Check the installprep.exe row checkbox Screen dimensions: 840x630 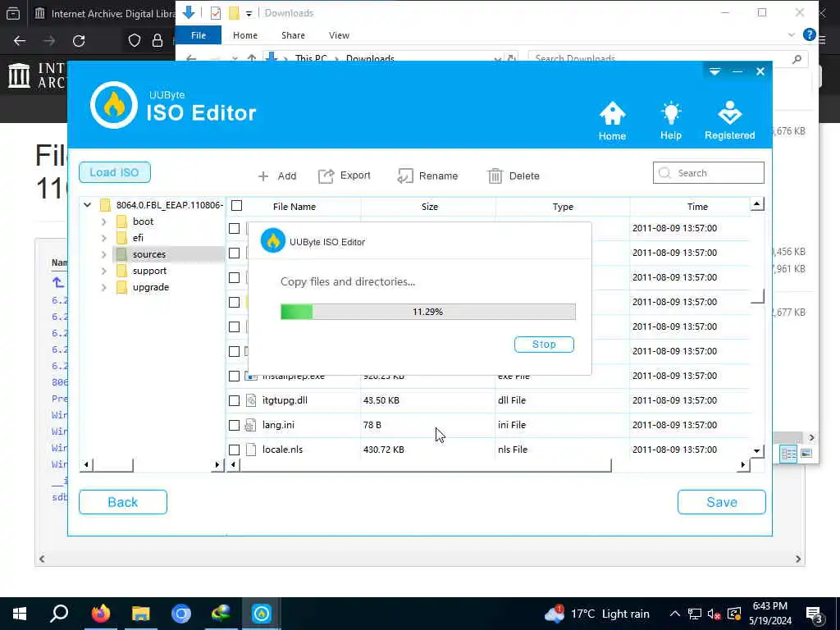234,376
